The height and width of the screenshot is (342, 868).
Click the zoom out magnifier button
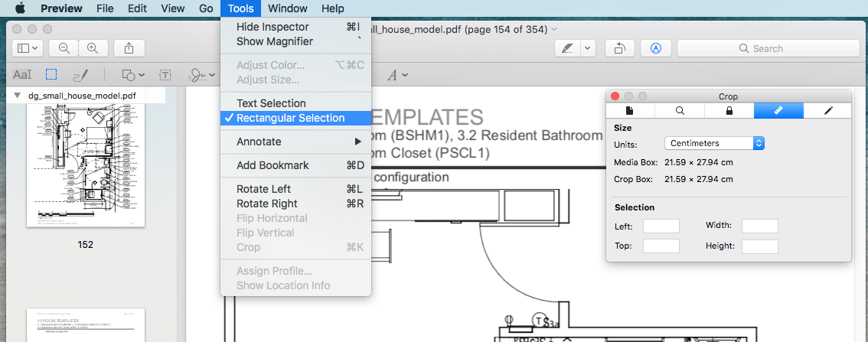64,47
